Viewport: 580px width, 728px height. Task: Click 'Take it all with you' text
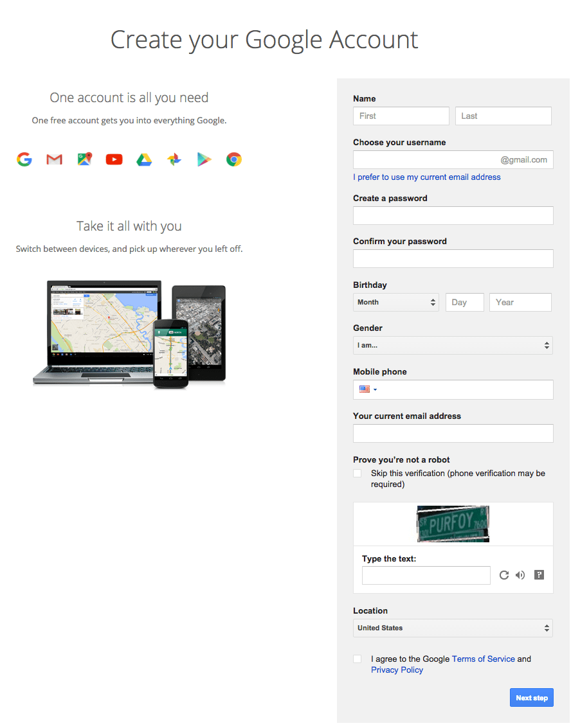click(x=129, y=226)
